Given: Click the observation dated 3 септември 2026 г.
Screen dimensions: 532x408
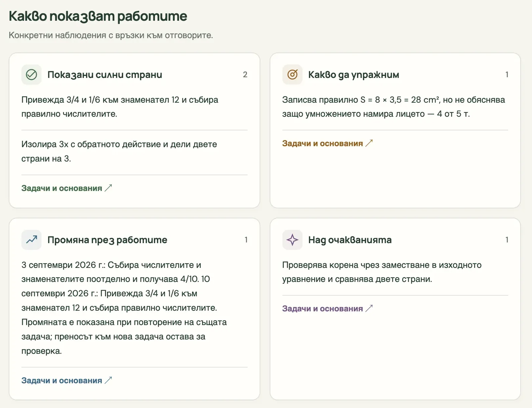Looking at the screenshot, I should pos(124,308).
